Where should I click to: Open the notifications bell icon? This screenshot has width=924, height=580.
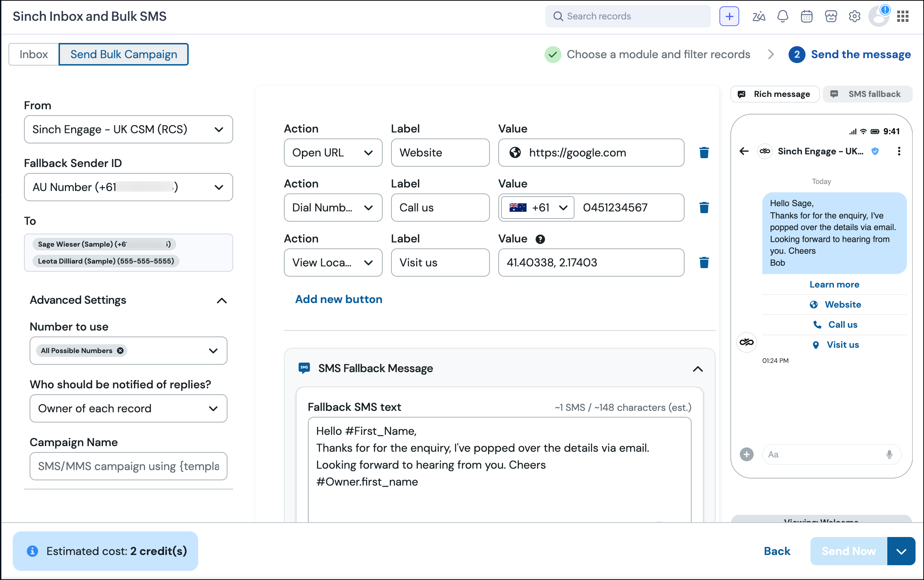click(x=783, y=16)
